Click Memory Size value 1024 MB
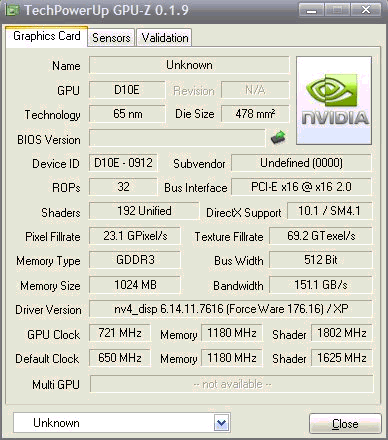388x440 pixels. (x=135, y=285)
